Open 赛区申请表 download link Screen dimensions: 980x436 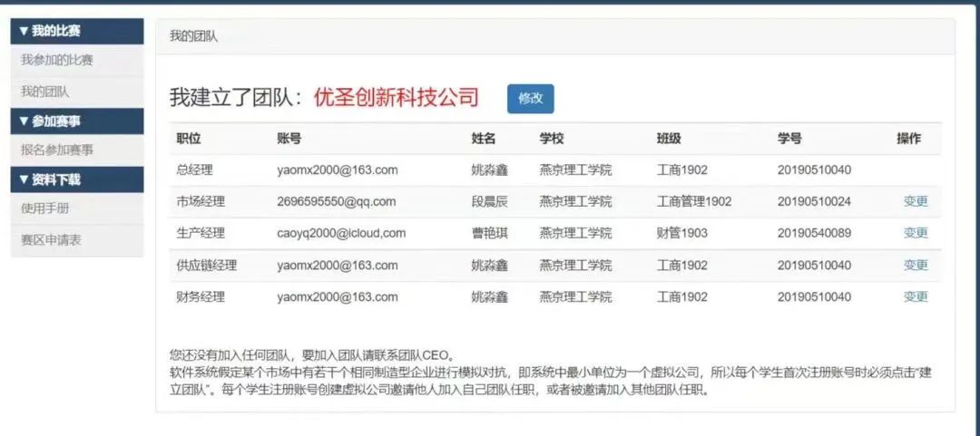51,240
